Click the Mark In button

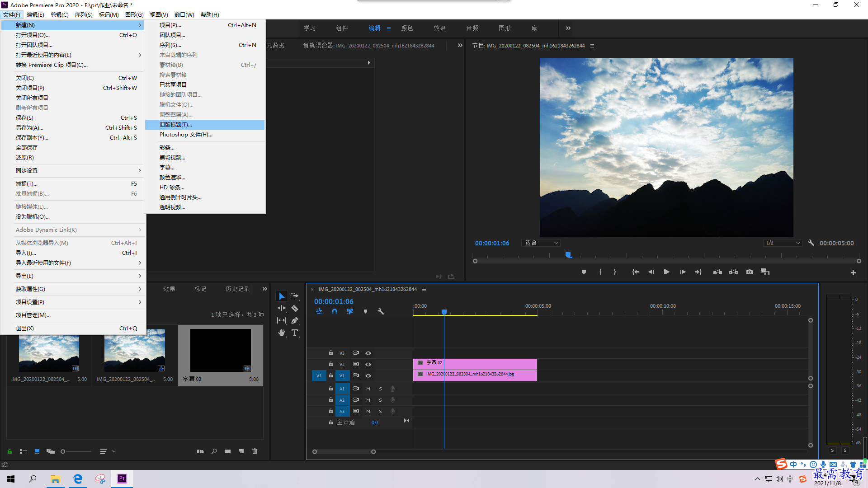[x=600, y=272]
